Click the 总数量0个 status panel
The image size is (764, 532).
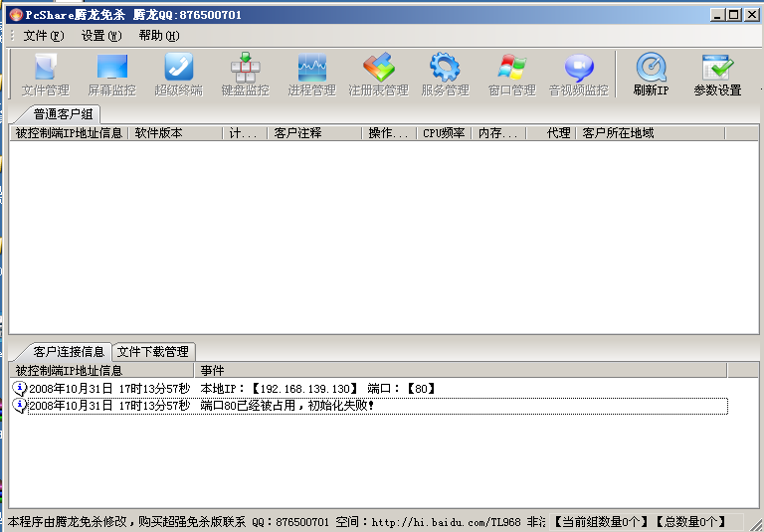click(x=690, y=522)
